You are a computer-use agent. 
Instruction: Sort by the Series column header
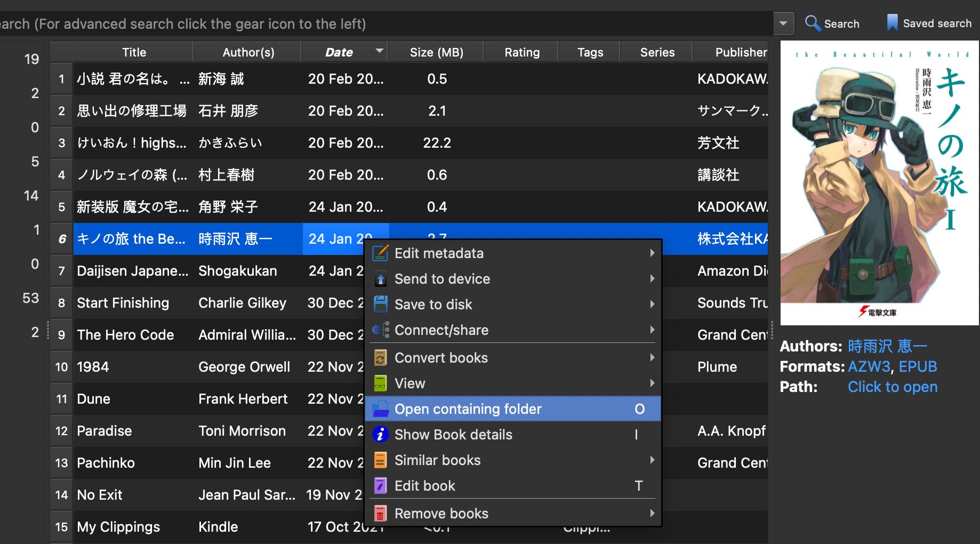[x=657, y=52]
